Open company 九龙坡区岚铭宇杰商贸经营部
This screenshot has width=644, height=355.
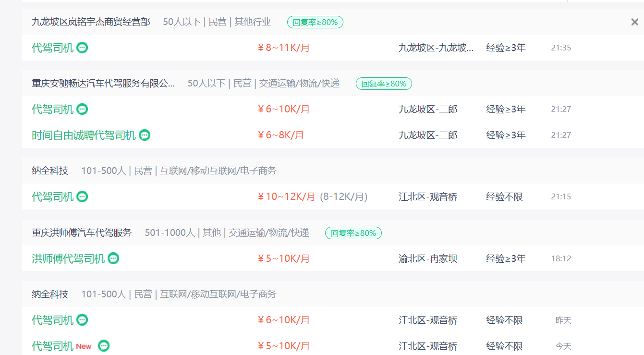click(x=91, y=22)
